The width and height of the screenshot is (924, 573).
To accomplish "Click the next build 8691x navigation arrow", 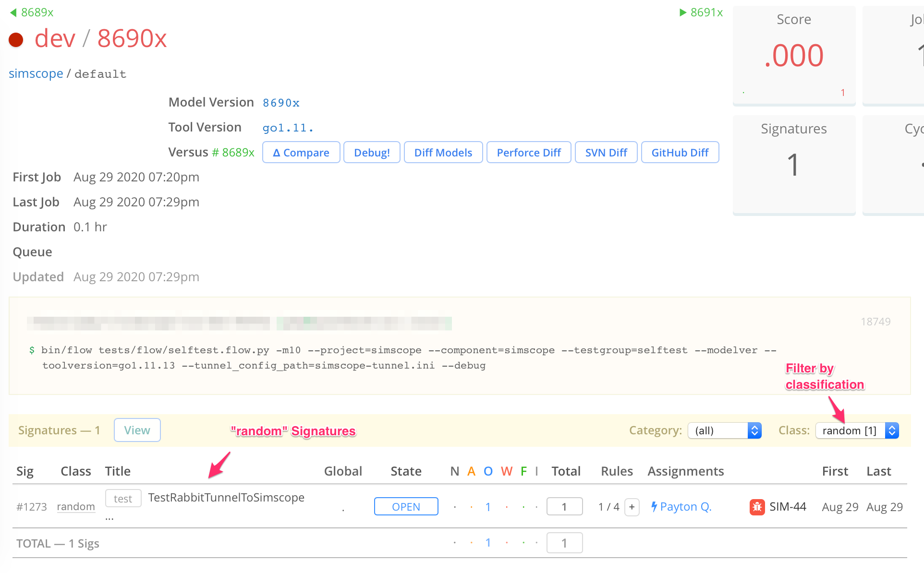I will (x=702, y=11).
